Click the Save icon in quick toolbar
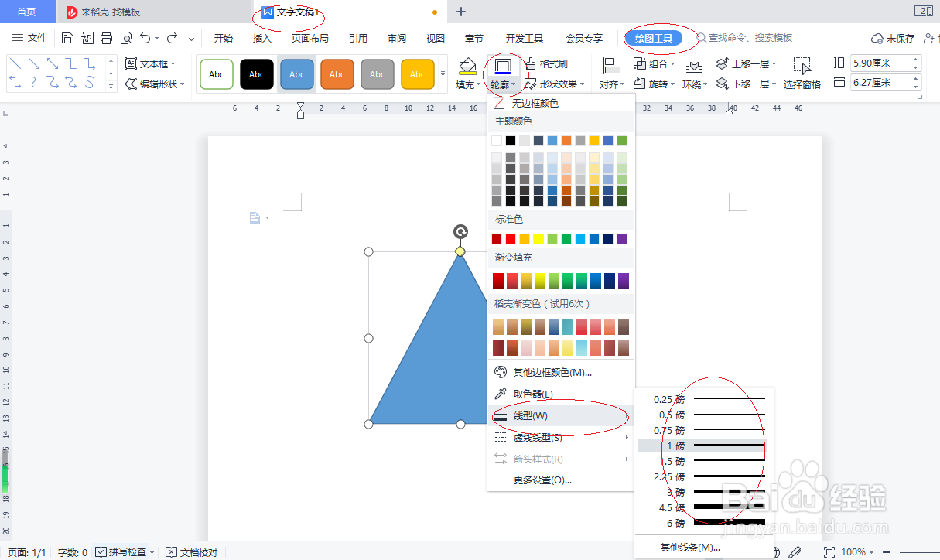 pyautogui.click(x=67, y=38)
